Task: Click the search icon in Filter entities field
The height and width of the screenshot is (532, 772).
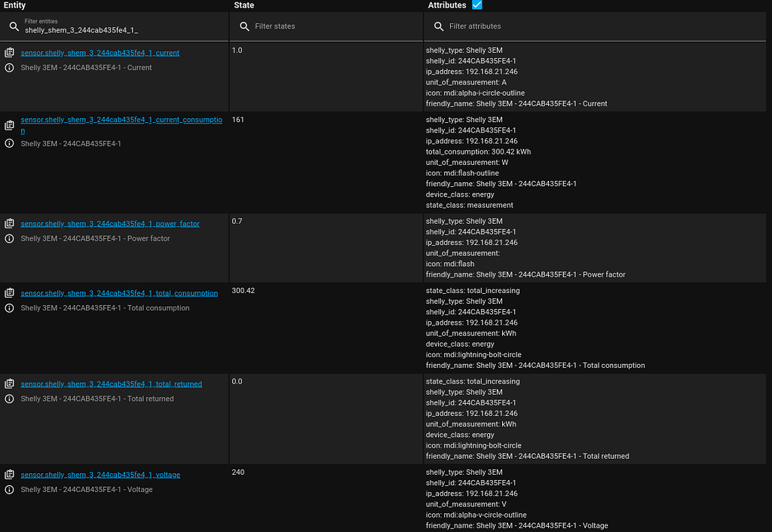Action: (x=13, y=25)
